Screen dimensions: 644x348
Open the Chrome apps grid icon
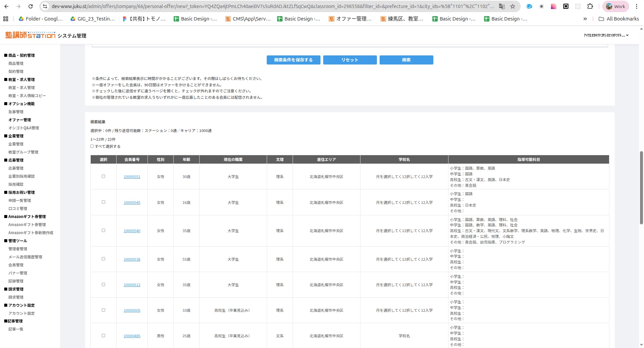coord(6,19)
